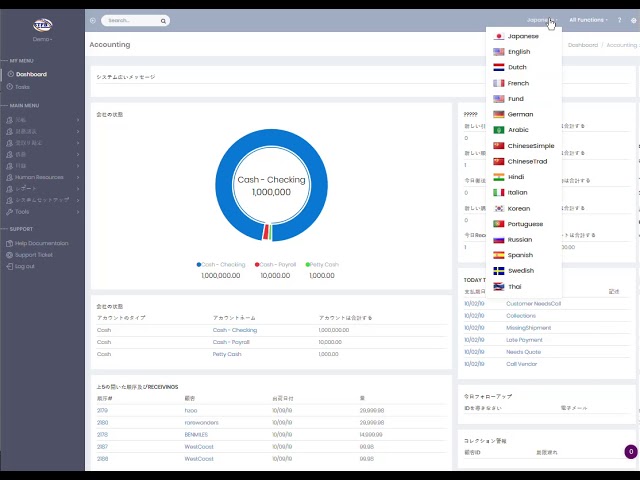This screenshot has height=480, width=640.
Task: Open customer rarewonders link
Action: [201, 422]
